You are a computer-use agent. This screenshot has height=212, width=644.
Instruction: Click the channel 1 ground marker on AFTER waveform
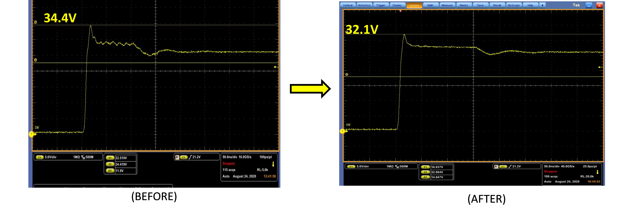pyautogui.click(x=342, y=131)
